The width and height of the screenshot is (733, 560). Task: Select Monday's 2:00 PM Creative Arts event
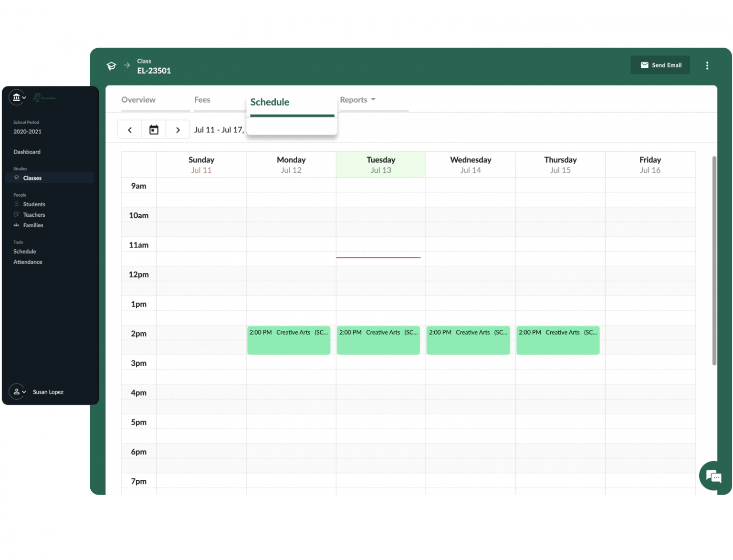(x=289, y=340)
